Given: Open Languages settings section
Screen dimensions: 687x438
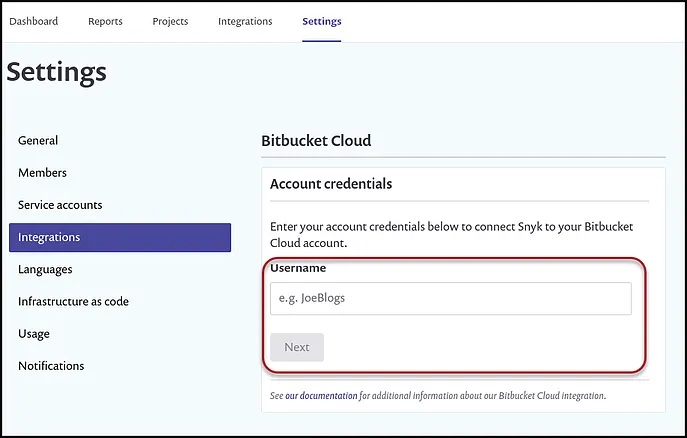Looking at the screenshot, I should tap(45, 269).
